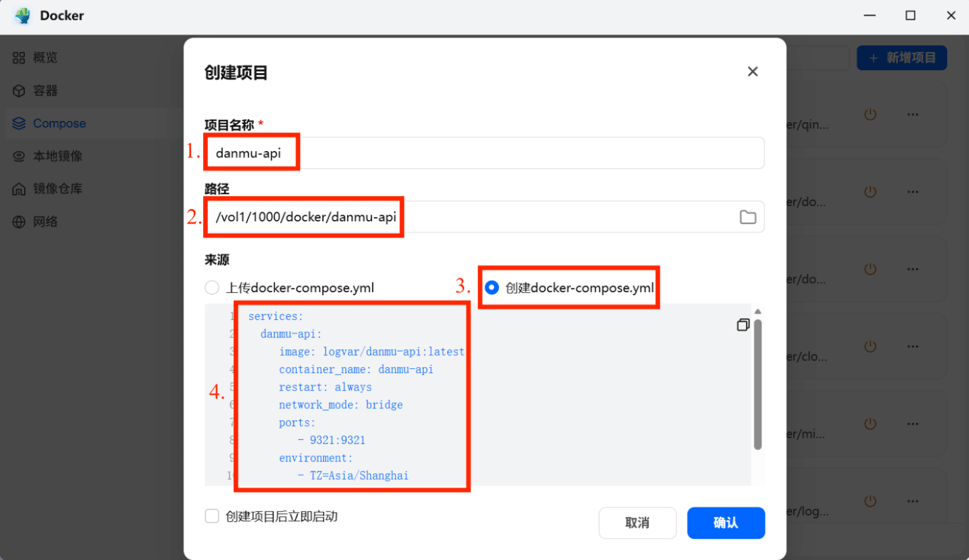Open 镜像仓库 via its house icon

tap(18, 188)
